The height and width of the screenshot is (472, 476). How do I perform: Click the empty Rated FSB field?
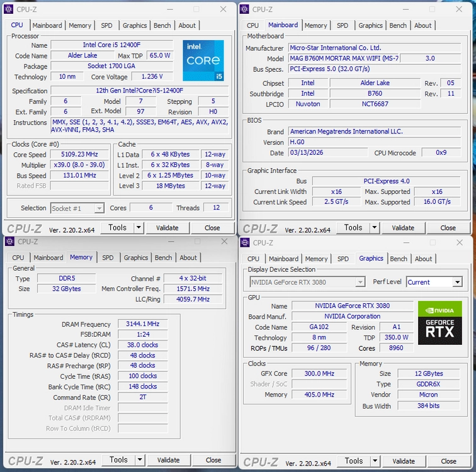(79, 186)
